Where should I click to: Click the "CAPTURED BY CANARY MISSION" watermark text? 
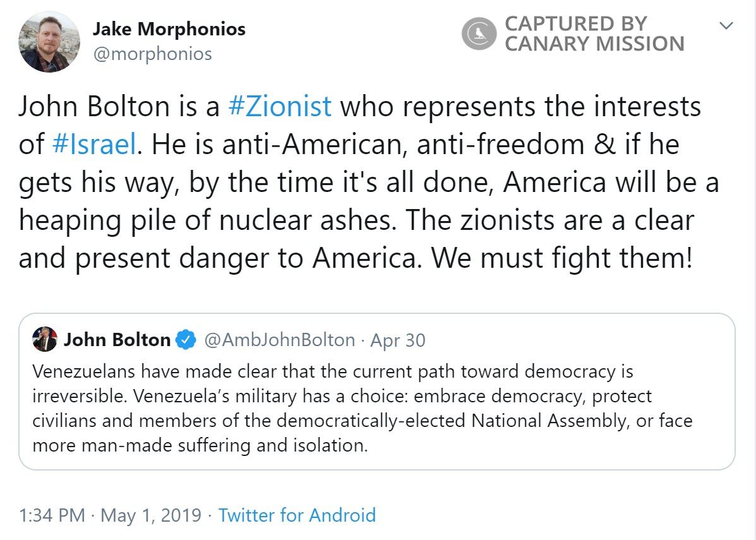pos(594,34)
